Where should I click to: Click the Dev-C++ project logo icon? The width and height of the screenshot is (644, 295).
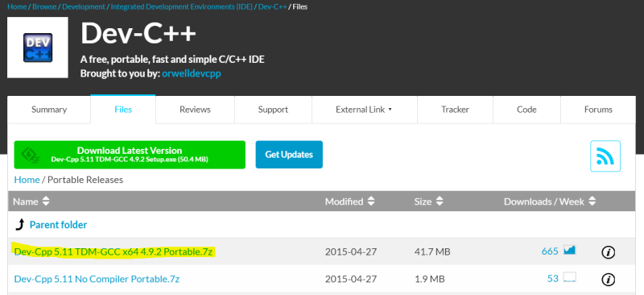38,48
